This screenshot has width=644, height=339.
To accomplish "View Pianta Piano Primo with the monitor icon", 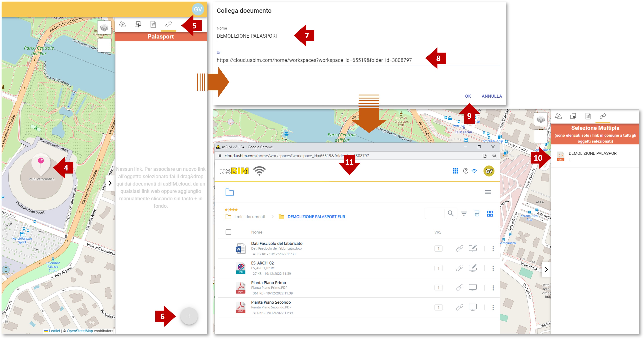I will click(x=472, y=288).
